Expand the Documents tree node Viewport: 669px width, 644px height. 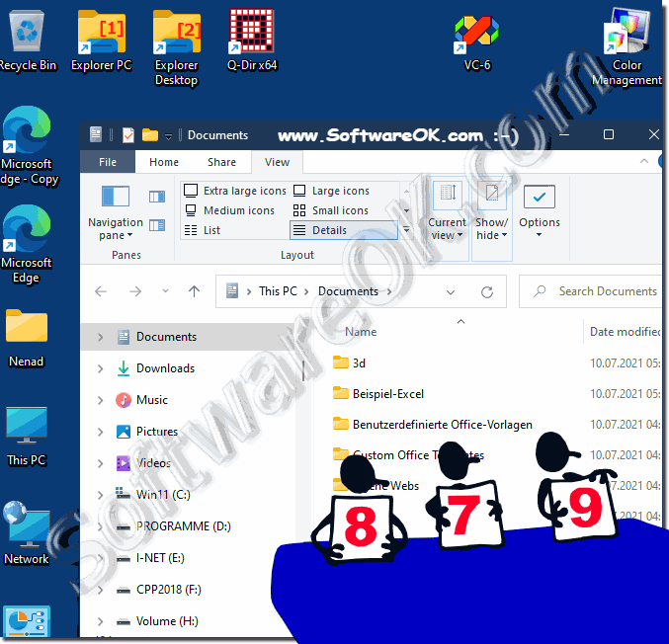pos(100,337)
